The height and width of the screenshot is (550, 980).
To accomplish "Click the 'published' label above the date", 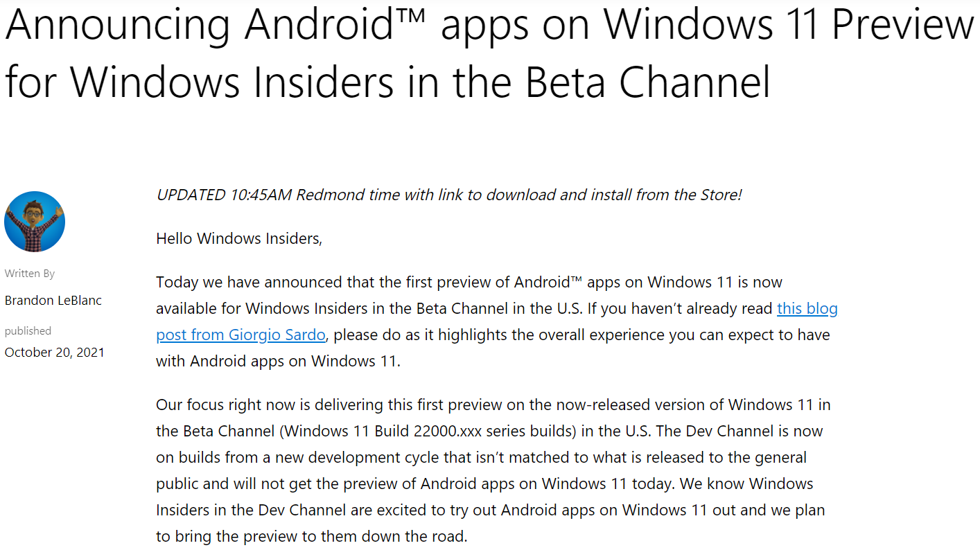I will (x=28, y=331).
